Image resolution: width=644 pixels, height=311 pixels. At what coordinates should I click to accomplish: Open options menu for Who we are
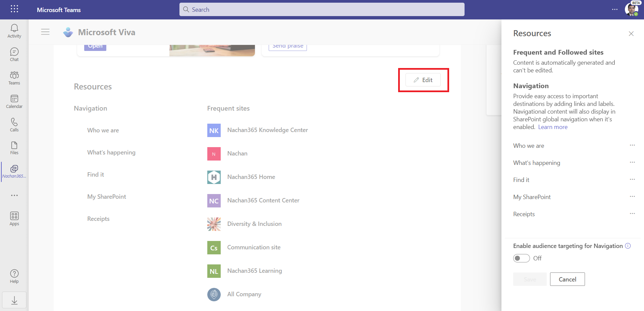click(632, 145)
